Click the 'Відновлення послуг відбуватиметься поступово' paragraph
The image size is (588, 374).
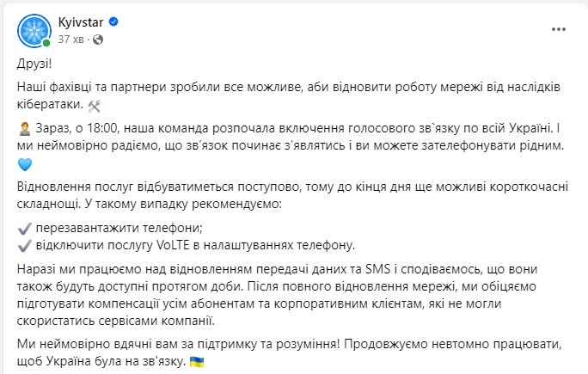coord(292,195)
